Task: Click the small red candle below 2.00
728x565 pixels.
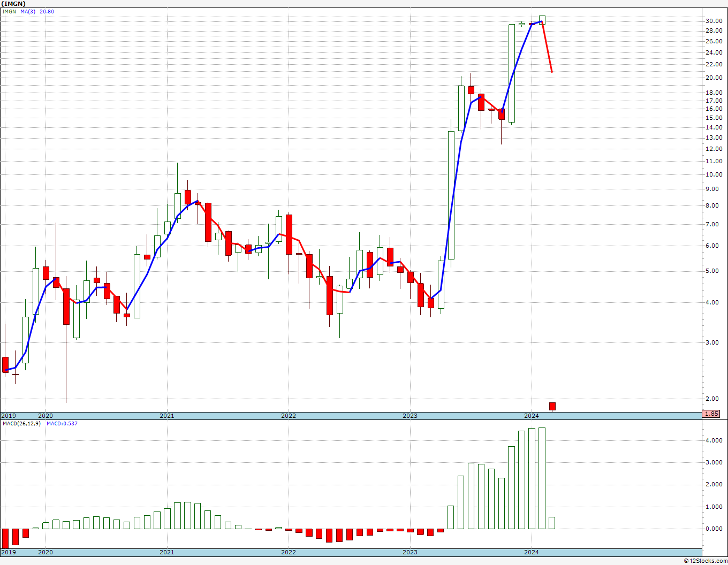Action: (x=552, y=407)
